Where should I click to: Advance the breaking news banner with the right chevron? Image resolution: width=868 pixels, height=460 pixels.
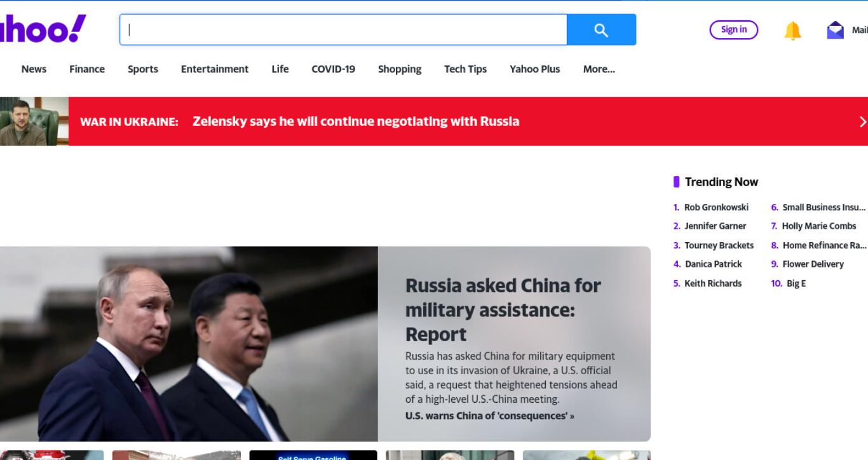(x=862, y=121)
